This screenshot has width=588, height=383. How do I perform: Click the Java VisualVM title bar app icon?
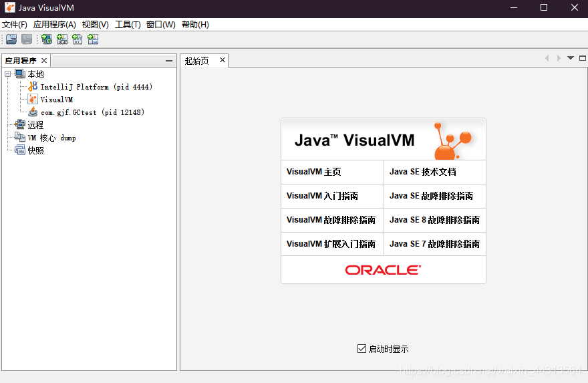(x=10, y=7)
